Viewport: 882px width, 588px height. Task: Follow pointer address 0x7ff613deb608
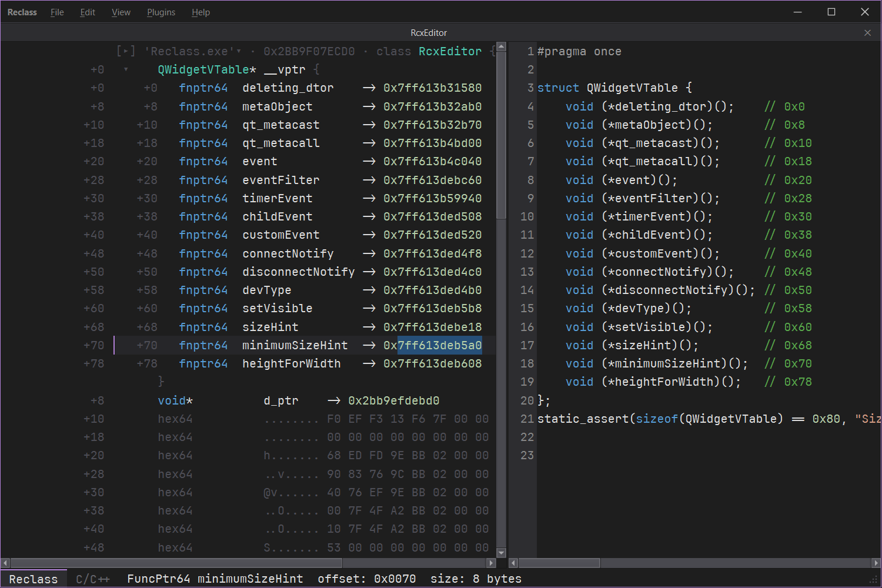tap(433, 363)
